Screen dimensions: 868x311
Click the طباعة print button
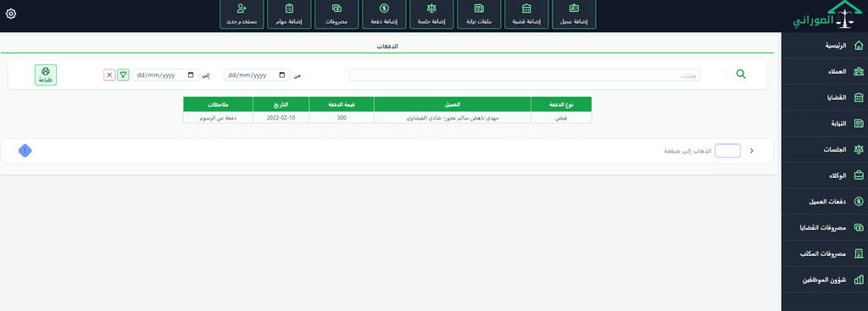[x=46, y=75]
